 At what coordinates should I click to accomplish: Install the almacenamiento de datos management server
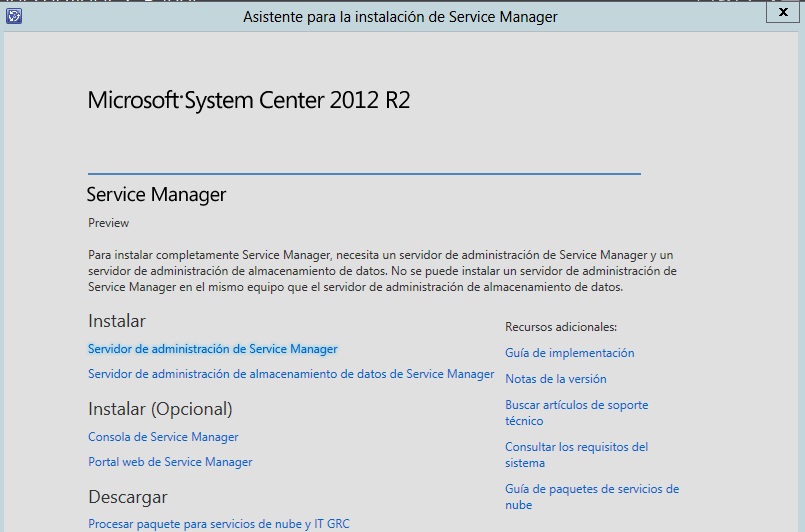(x=291, y=374)
